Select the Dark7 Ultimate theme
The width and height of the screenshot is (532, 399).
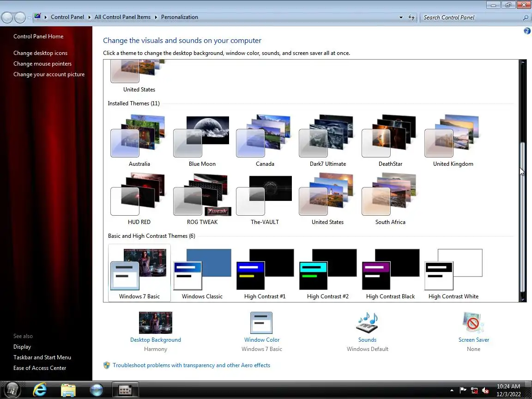pyautogui.click(x=327, y=140)
